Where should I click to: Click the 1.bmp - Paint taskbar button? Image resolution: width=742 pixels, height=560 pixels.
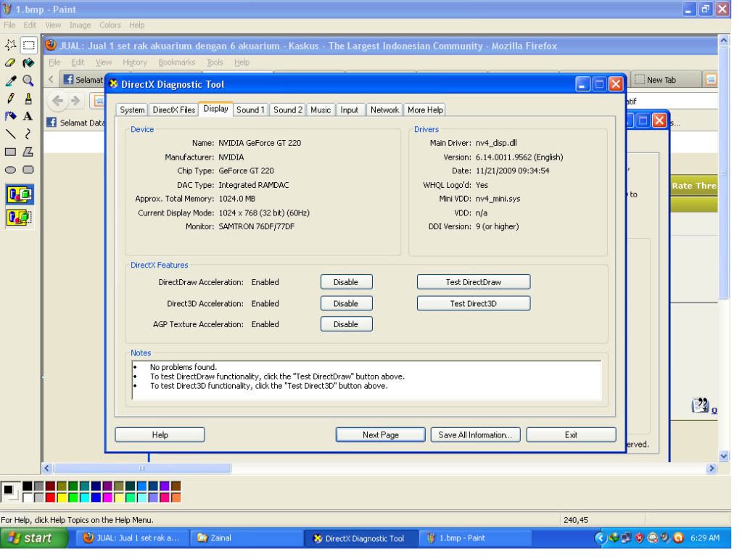[x=474, y=538]
